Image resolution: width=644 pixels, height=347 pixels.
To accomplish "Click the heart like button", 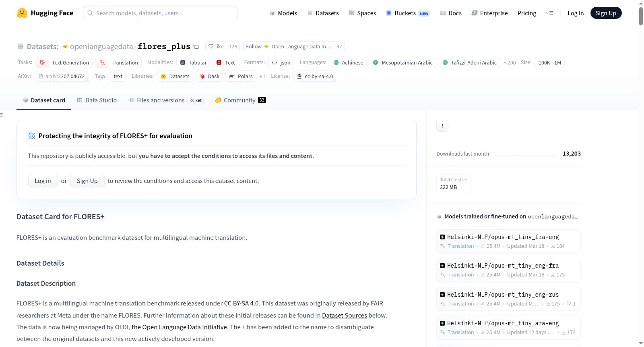I will coord(216,46).
